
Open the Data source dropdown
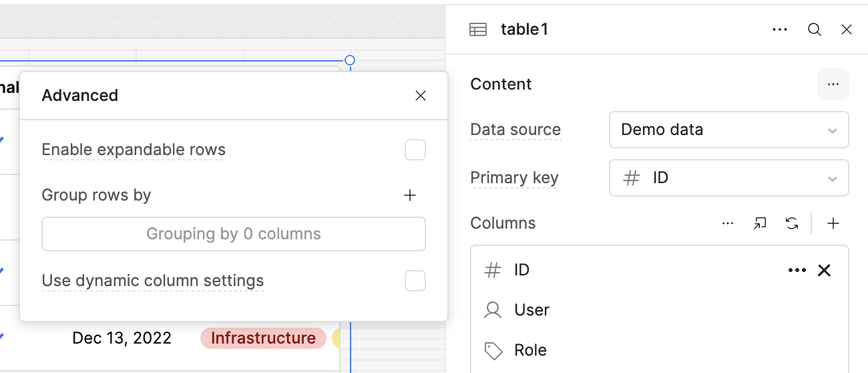[x=729, y=130]
